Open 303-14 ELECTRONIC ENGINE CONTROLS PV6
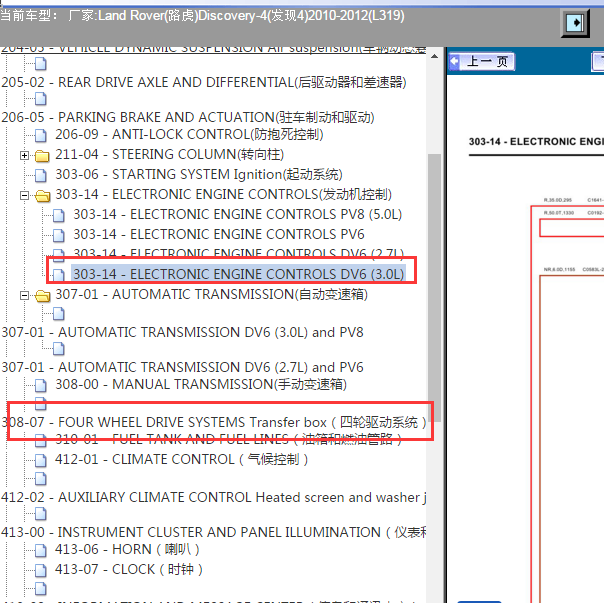Image resolution: width=604 pixels, height=603 pixels. [x=219, y=234]
